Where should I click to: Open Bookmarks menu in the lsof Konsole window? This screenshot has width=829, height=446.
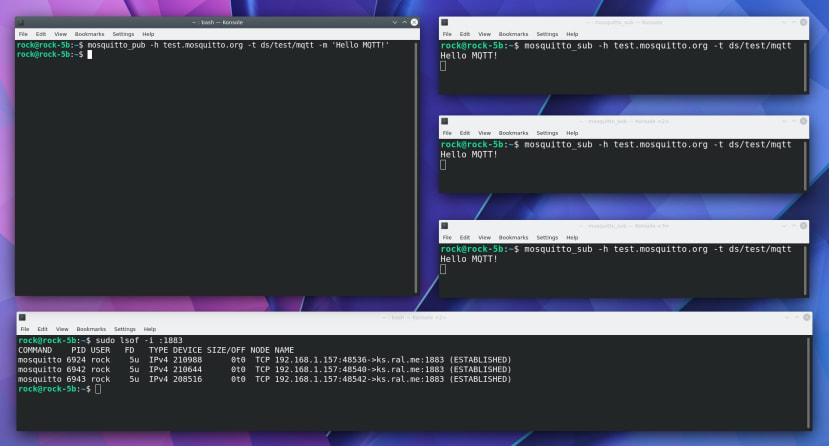tap(91, 329)
